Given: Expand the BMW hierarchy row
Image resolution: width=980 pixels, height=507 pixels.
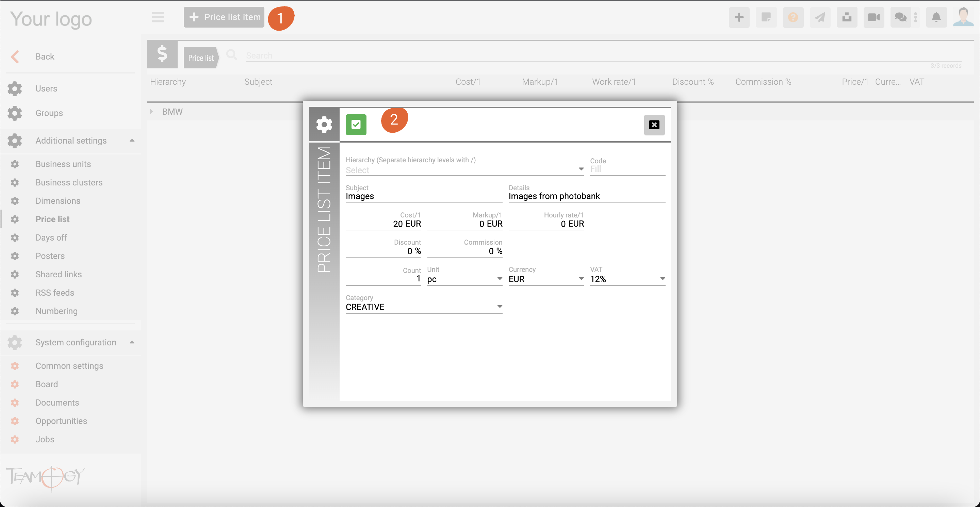Looking at the screenshot, I should point(151,112).
